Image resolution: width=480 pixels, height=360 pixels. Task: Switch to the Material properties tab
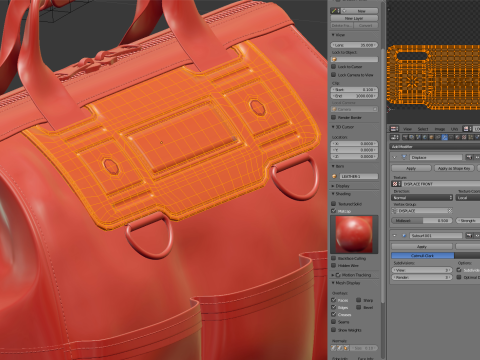pyautogui.click(x=458, y=137)
